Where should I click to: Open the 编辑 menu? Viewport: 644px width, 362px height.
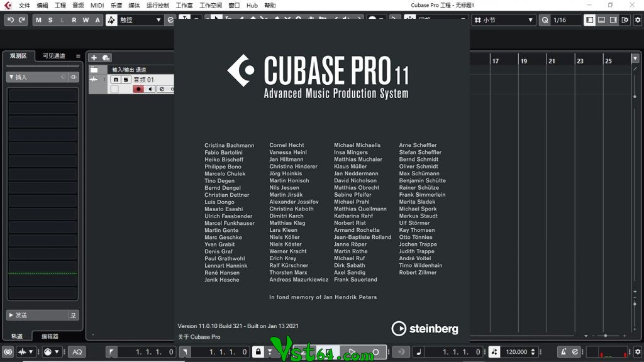click(42, 5)
